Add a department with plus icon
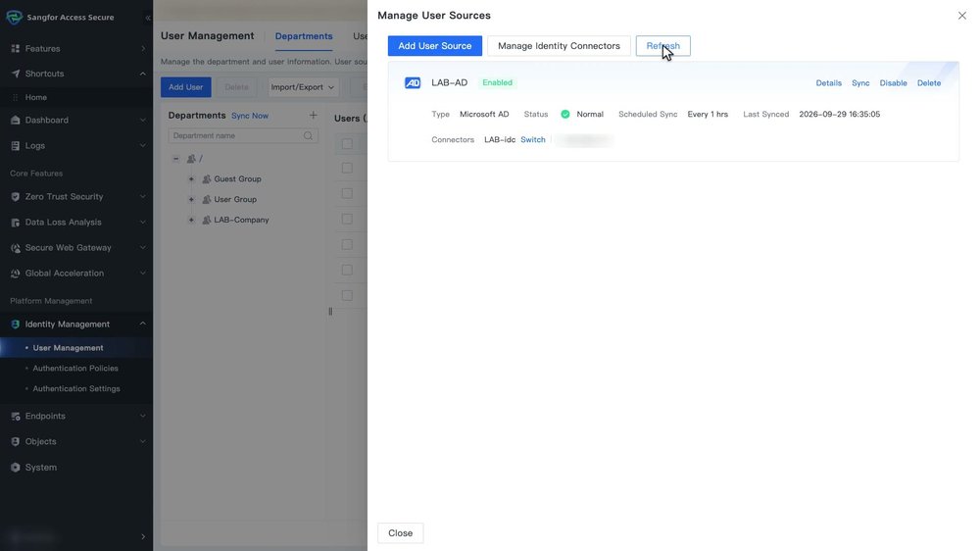This screenshot has width=980, height=551. 314,115
